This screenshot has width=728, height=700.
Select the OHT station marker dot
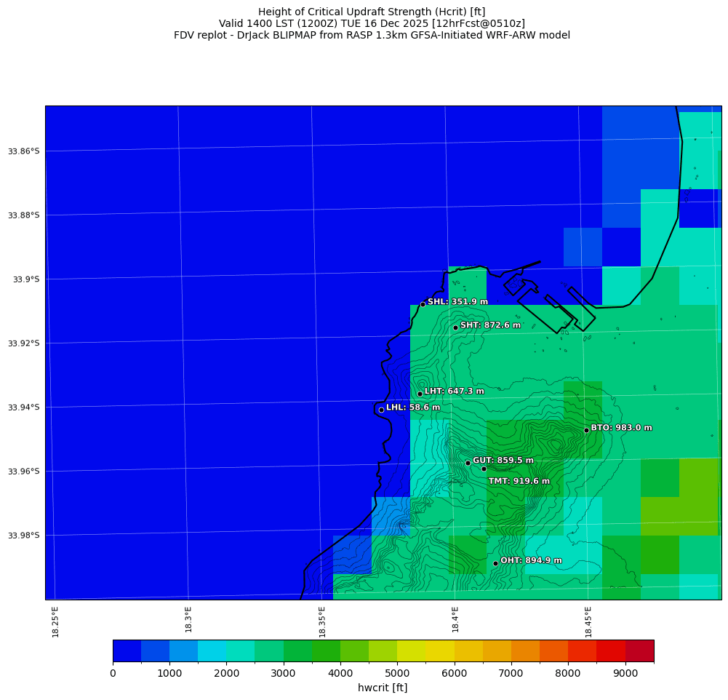(495, 563)
